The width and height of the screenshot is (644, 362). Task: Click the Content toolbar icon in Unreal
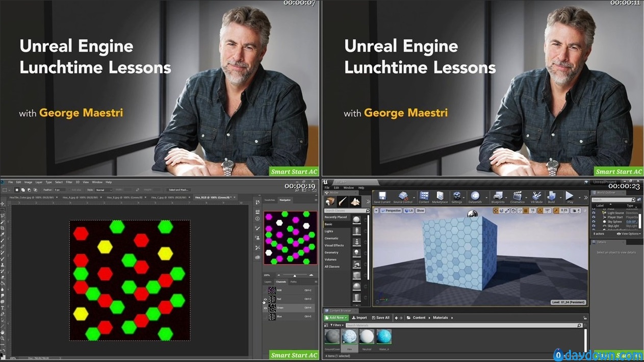(x=424, y=198)
